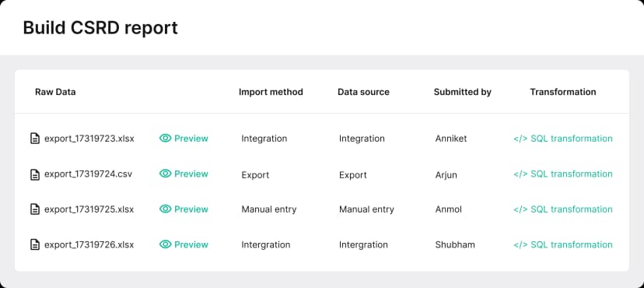View SQL transformation in Anmol's row
This screenshot has height=288, width=644.
tap(562, 209)
